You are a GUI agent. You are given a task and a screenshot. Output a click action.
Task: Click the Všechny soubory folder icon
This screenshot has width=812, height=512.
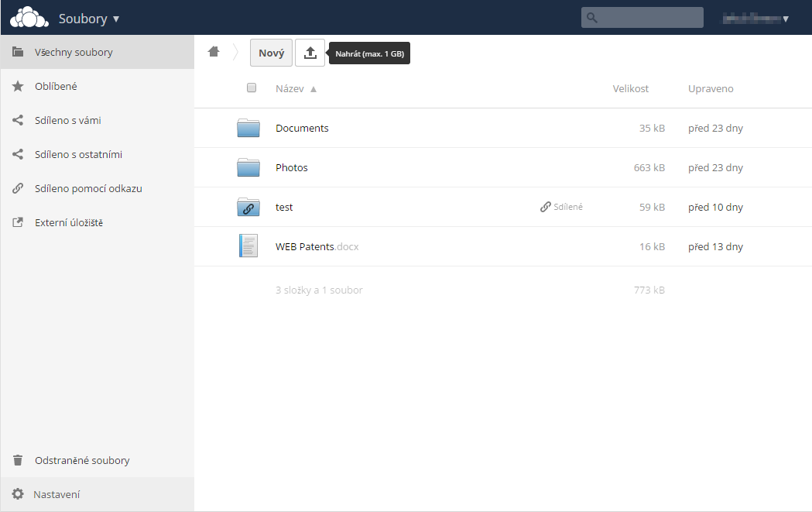tap(18, 52)
